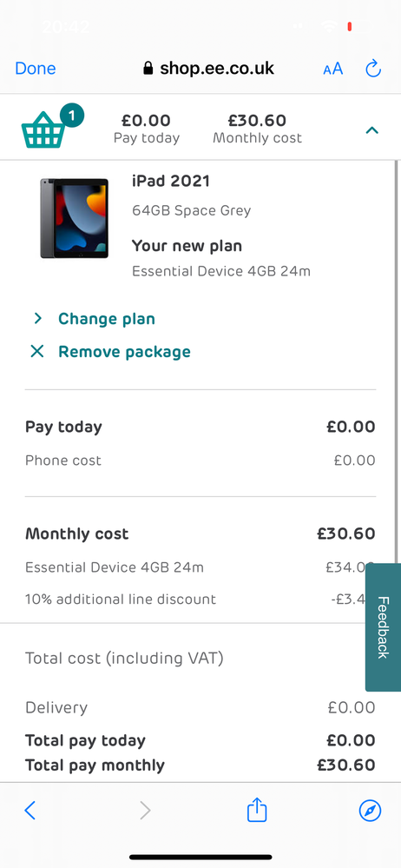Tap the chevron beside Change plan

click(x=37, y=318)
